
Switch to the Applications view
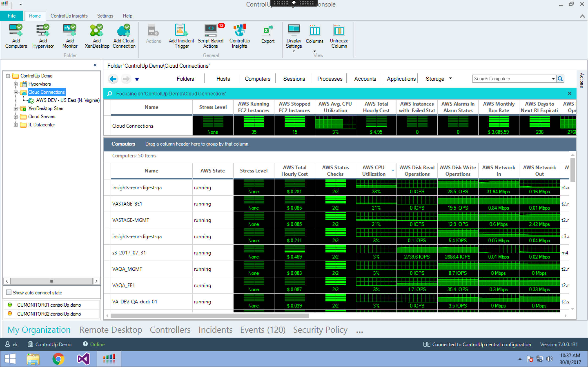point(401,79)
